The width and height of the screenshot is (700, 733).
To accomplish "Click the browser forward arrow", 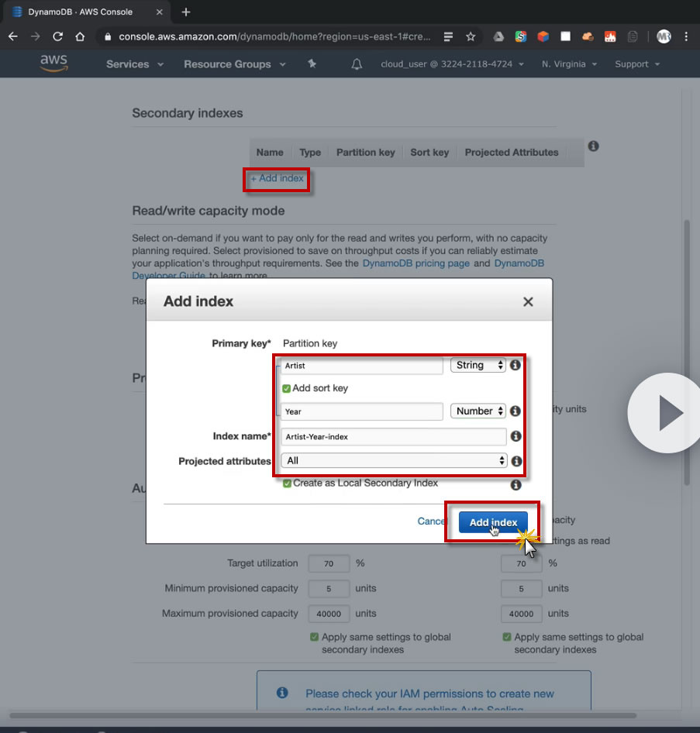I will click(36, 36).
